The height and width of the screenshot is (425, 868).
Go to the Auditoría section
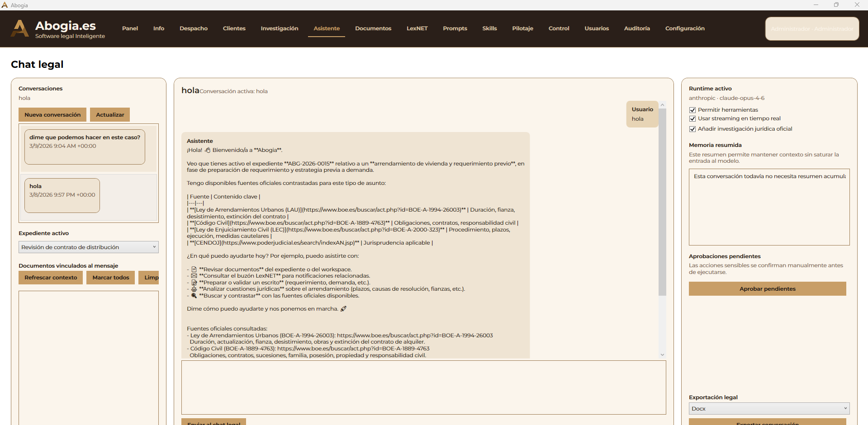tap(636, 28)
